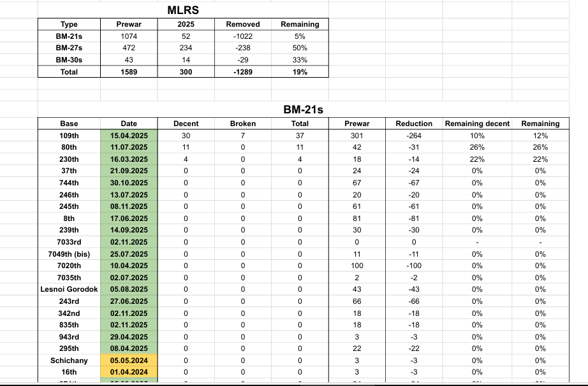The image size is (588, 386).
Task: Select yellow date cell 01.04.2024
Action: coord(129,372)
